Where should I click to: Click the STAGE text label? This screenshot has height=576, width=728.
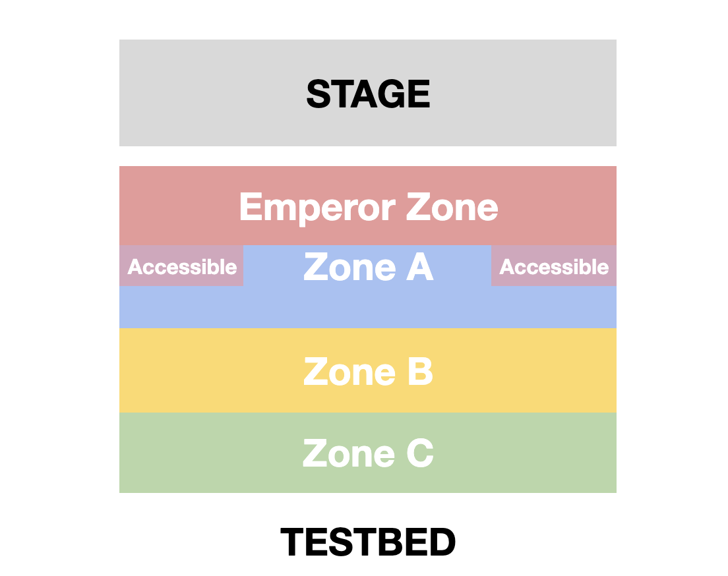pos(368,94)
